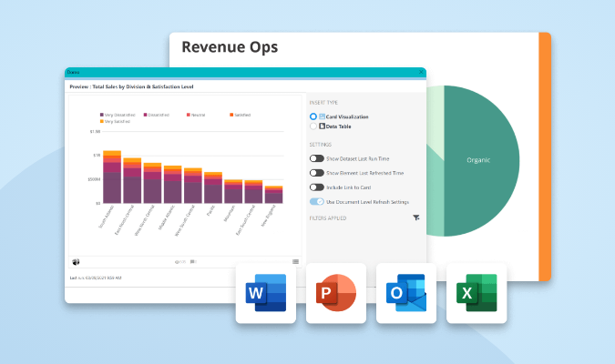
Task: Click the comments icon under chart
Action: tap(192, 261)
